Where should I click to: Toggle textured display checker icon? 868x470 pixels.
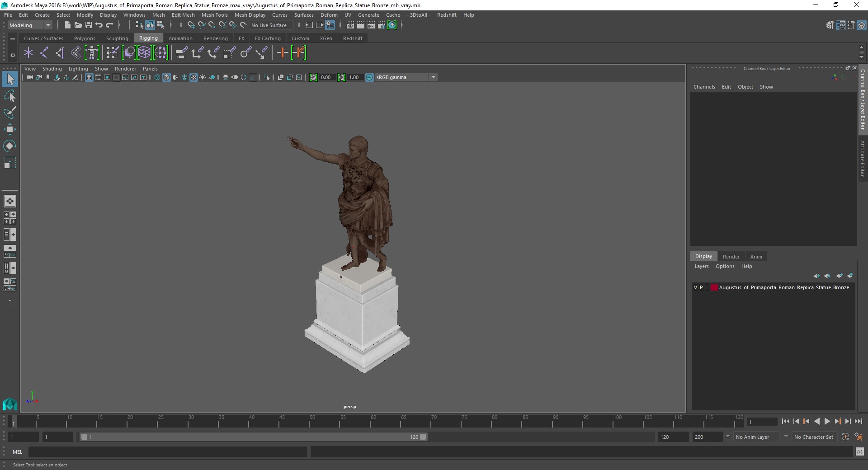pyautogui.click(x=193, y=77)
